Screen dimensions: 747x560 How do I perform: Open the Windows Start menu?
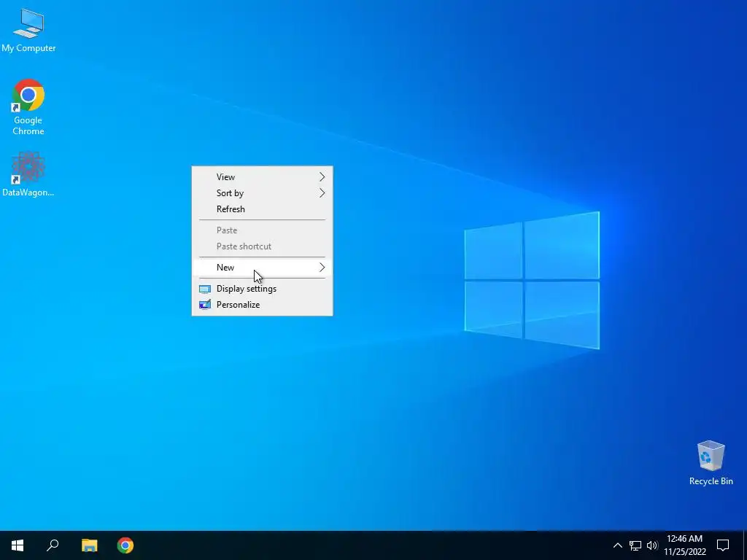tap(18, 545)
